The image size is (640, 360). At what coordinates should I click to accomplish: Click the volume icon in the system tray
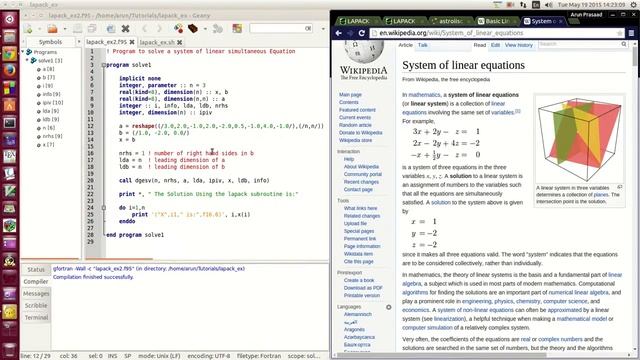[549, 5]
